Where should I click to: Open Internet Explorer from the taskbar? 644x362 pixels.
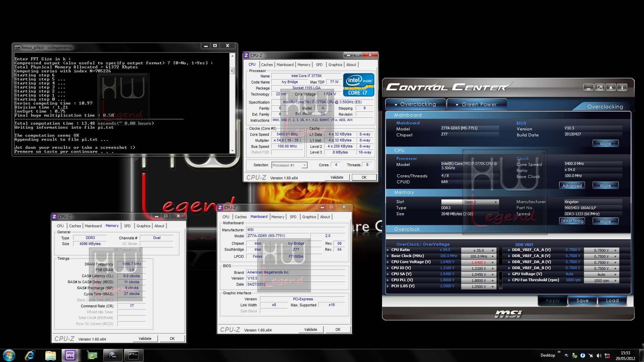[x=30, y=355]
